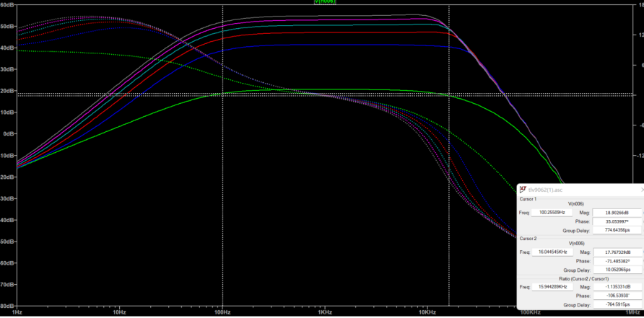Click the 'Cursor 2' group heading
The height and width of the screenshot is (318, 644).
tap(528, 239)
